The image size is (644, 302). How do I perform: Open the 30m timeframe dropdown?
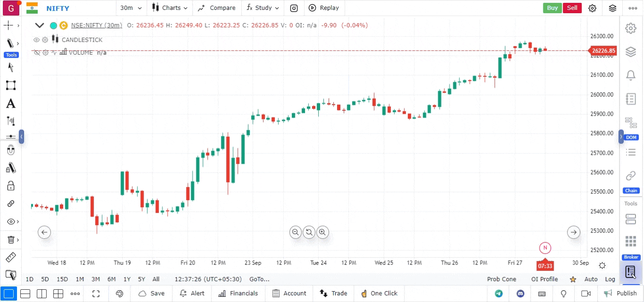click(130, 8)
